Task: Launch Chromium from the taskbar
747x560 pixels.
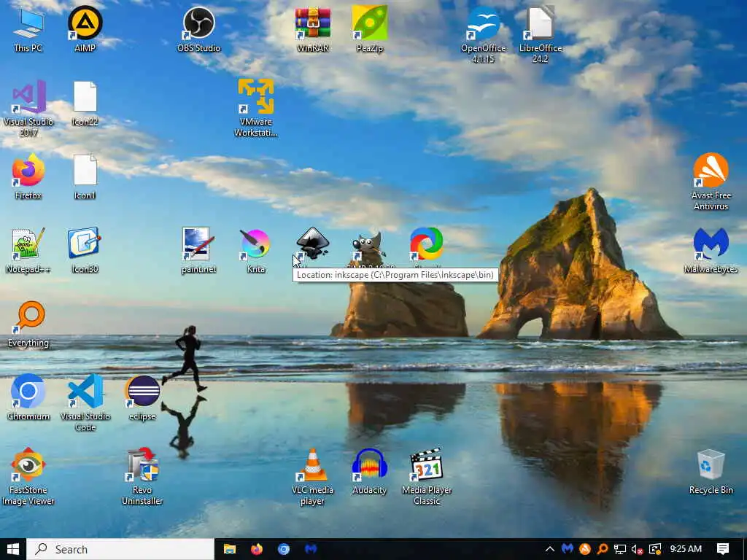Action: [x=284, y=549]
